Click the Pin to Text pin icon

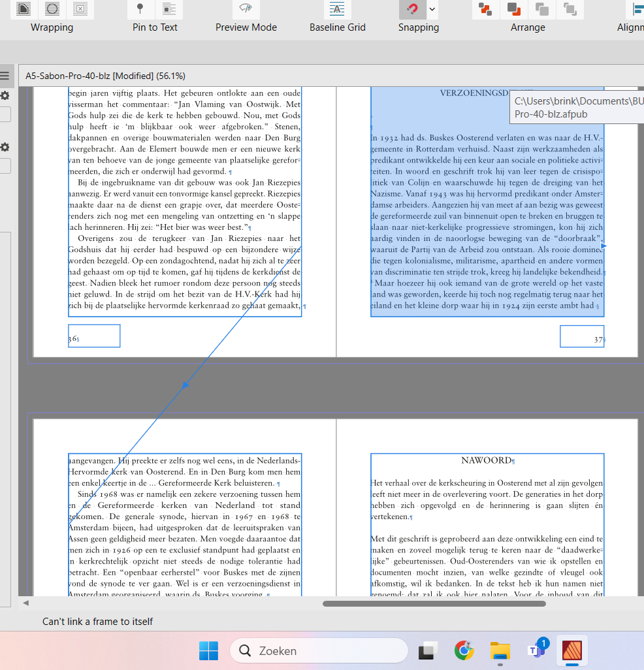[x=140, y=9]
